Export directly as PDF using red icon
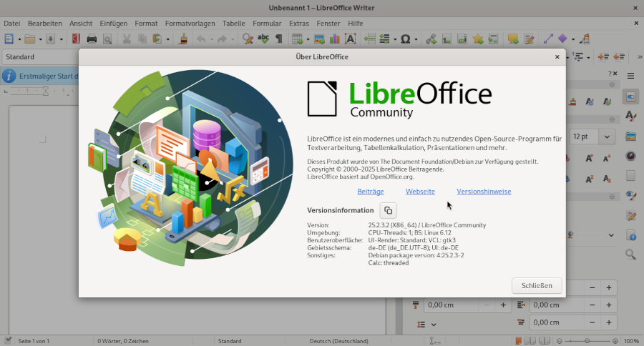644x346 pixels. pos(76,39)
